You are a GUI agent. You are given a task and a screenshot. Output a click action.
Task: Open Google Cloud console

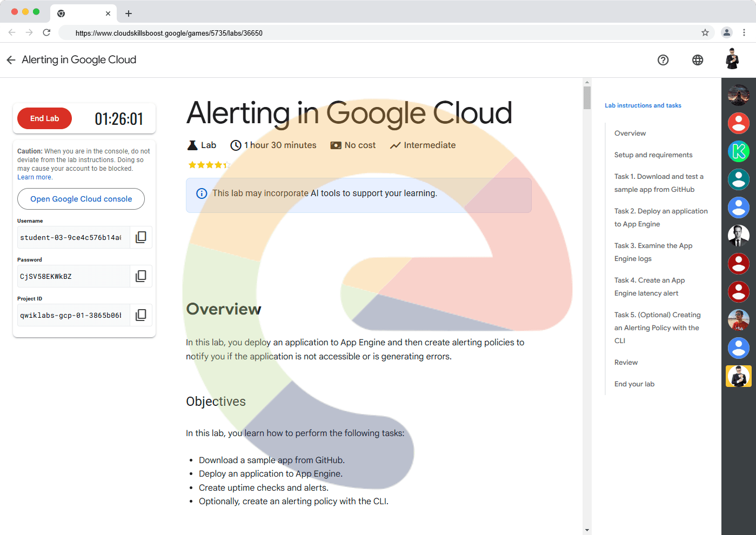[81, 199]
